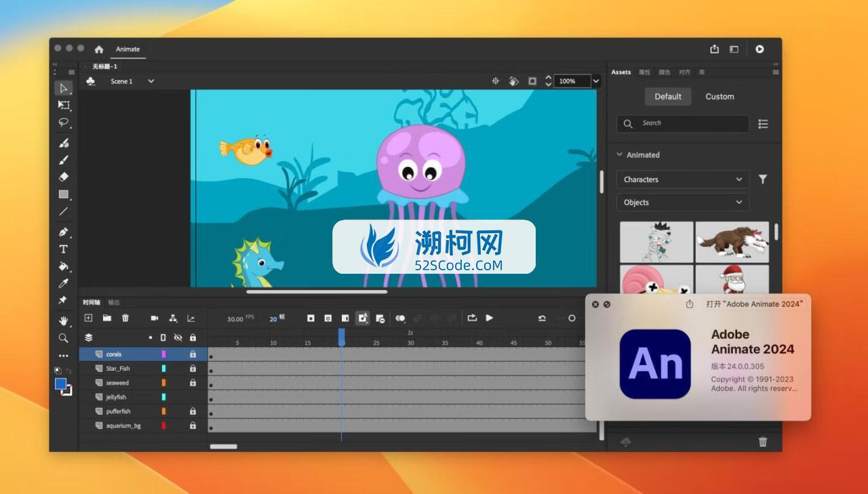Toggle Auto Keyframe button in timeline
The width and height of the screenshot is (868, 494).
click(x=362, y=318)
